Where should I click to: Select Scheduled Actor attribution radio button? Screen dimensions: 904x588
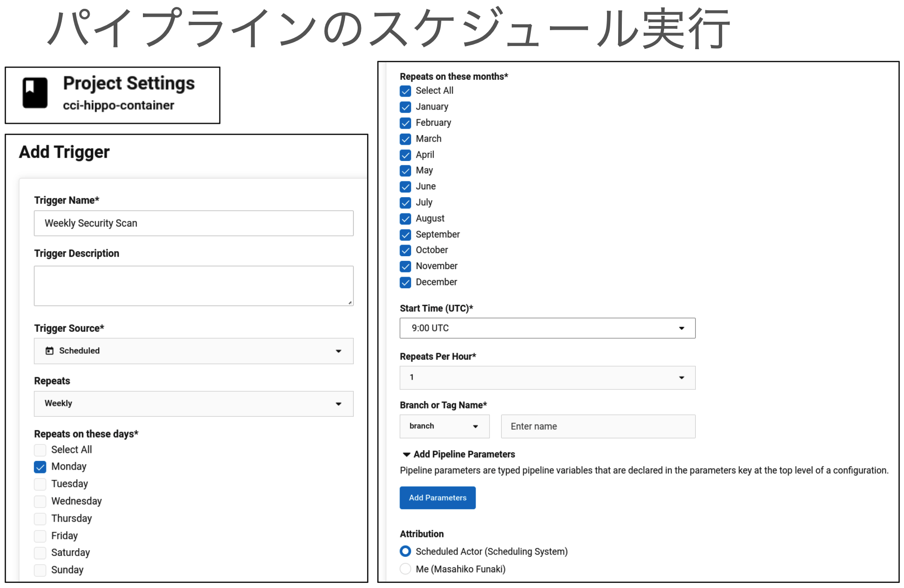(405, 551)
